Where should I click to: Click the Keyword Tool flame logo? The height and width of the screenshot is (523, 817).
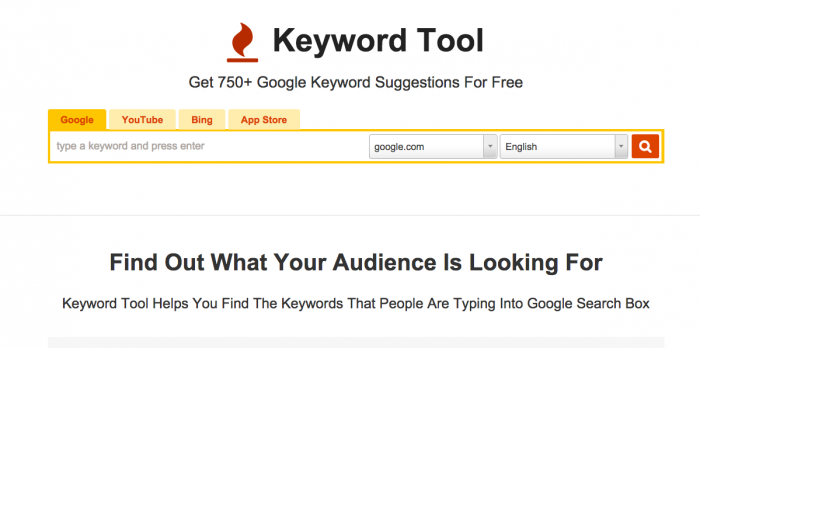point(242,42)
